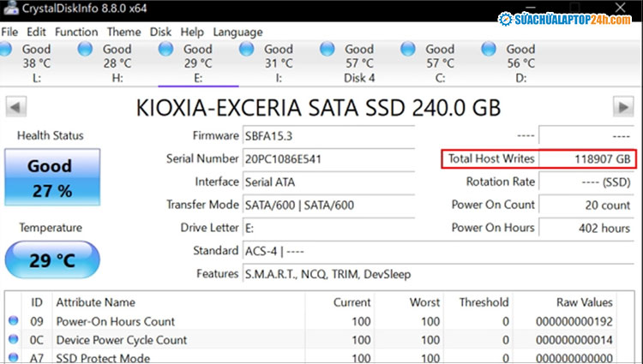Click the Current column header

pyautogui.click(x=352, y=302)
